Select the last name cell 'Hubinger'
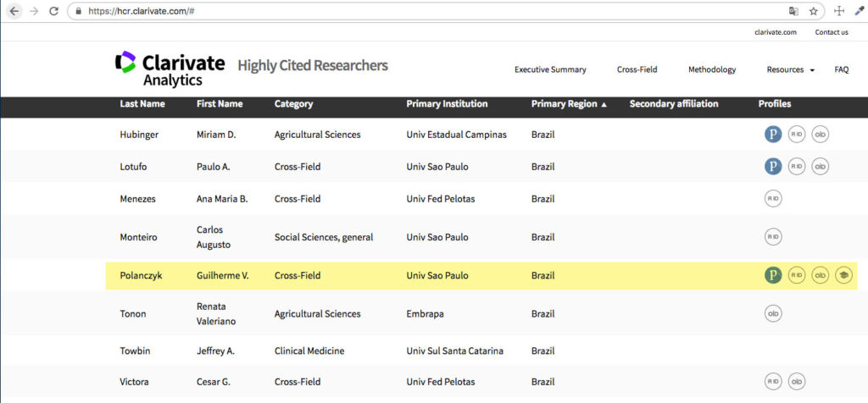 coord(139,135)
